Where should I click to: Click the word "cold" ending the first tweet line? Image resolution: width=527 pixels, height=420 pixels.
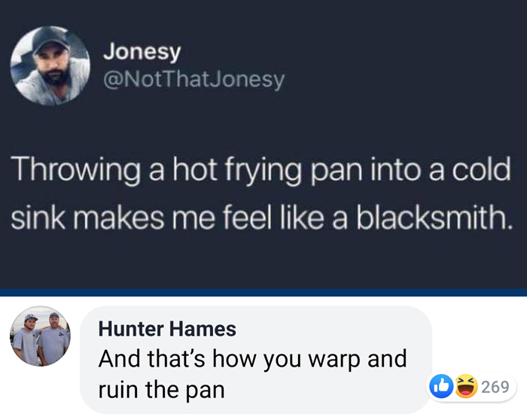[481, 170]
